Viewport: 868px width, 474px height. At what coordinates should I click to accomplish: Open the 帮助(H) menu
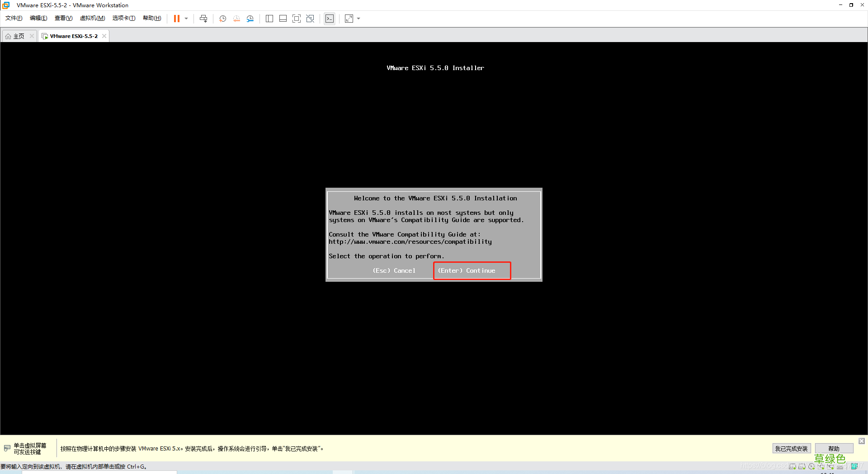(x=152, y=18)
